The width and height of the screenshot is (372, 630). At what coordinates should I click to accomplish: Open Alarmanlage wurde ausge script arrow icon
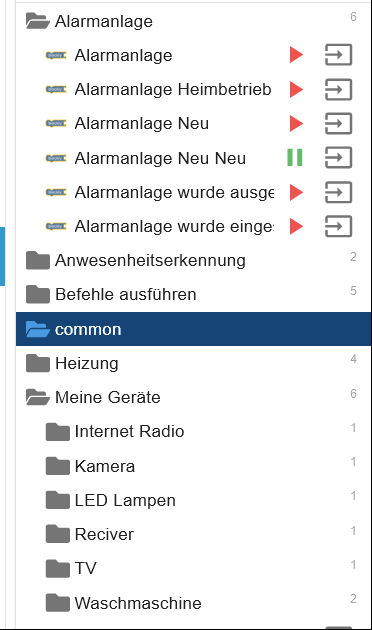tap(338, 192)
